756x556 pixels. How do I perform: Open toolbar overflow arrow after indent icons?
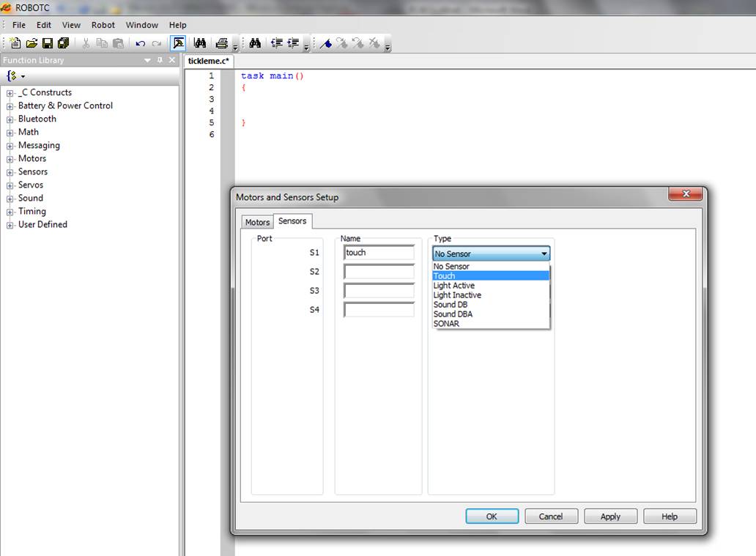[x=306, y=47]
